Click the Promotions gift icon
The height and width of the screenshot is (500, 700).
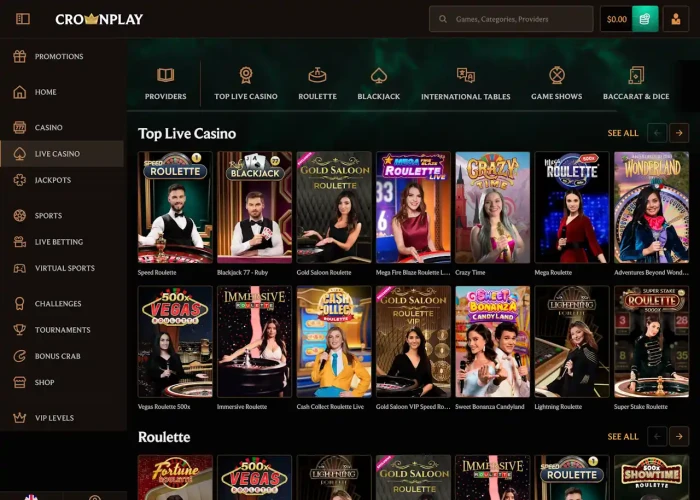[x=20, y=56]
